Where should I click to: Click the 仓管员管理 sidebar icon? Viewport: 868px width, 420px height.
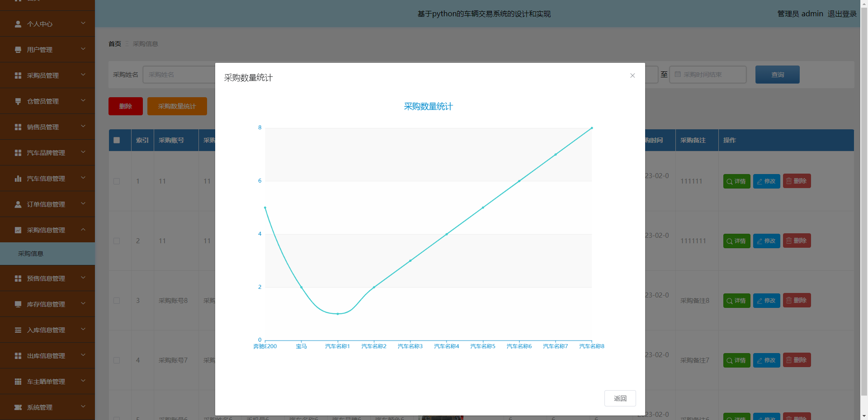point(18,101)
